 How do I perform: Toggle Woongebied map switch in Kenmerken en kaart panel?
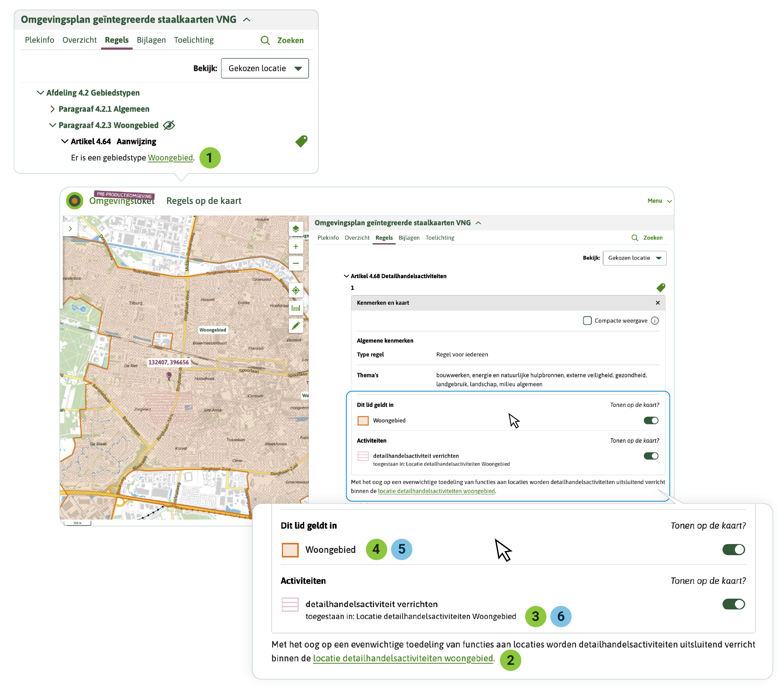click(x=651, y=421)
